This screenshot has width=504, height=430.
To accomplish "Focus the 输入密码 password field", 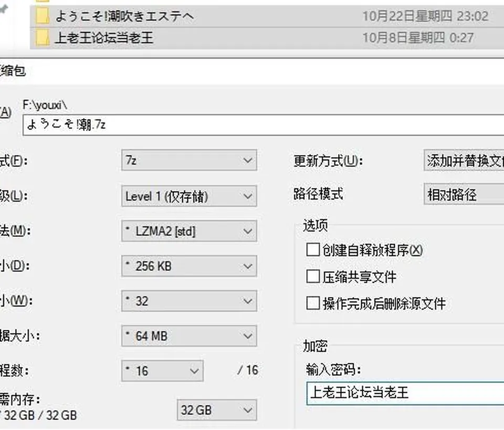I will click(x=405, y=393).
